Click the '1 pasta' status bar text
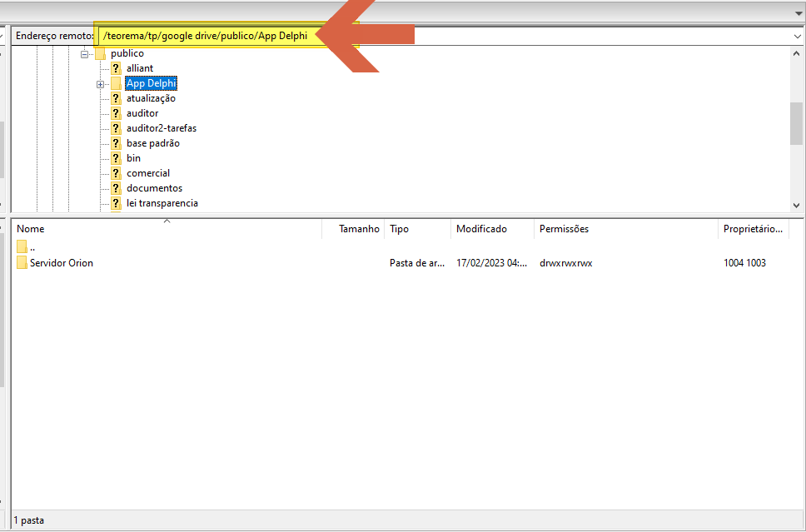This screenshot has width=806, height=532. tap(29, 520)
